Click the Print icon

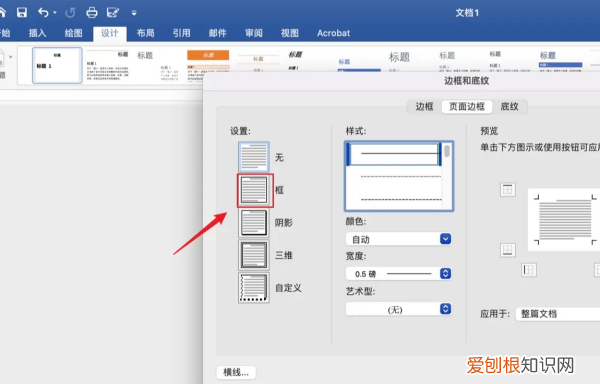92,13
